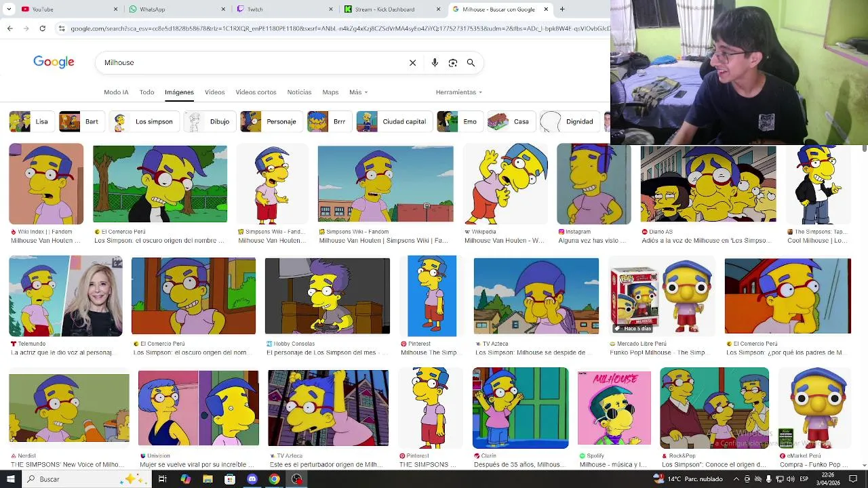Open Microsoft Store taskbar icon
Image resolution: width=868 pixels, height=488 pixels.
pos(230,479)
